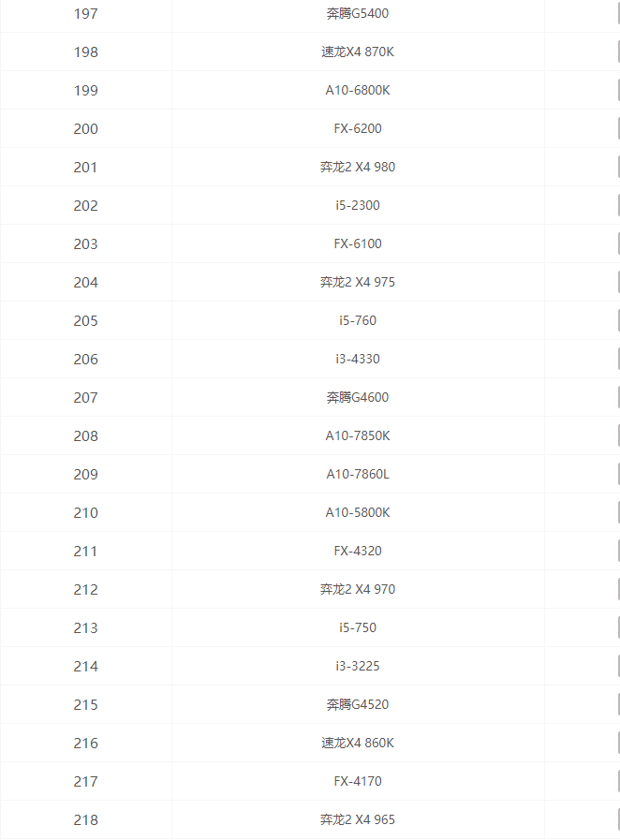Screen dimensions: 620x840
Task: Select the rank 215 cell
Action: pos(85,705)
